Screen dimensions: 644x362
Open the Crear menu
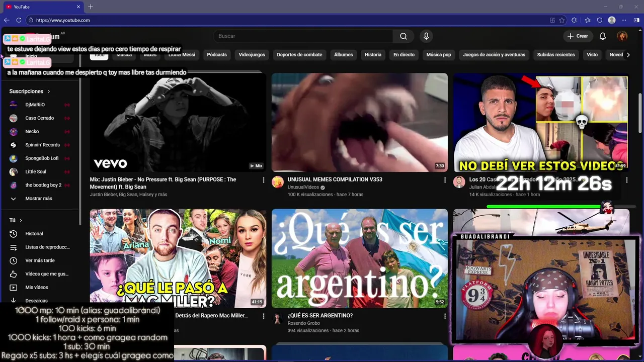tap(578, 36)
